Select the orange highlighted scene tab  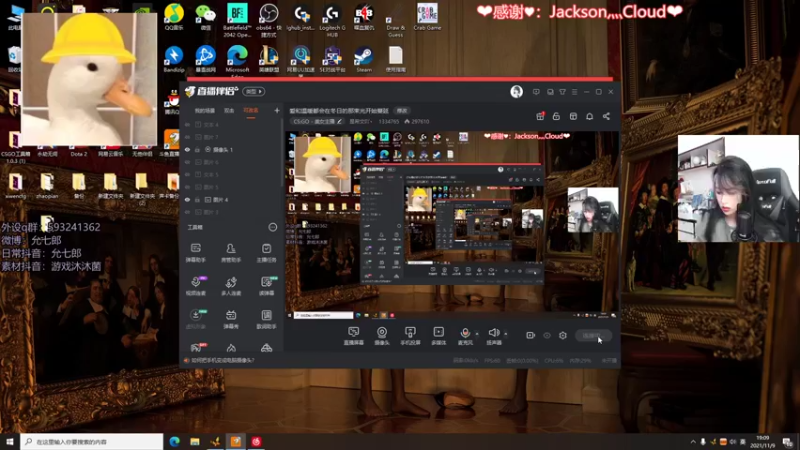251,110
